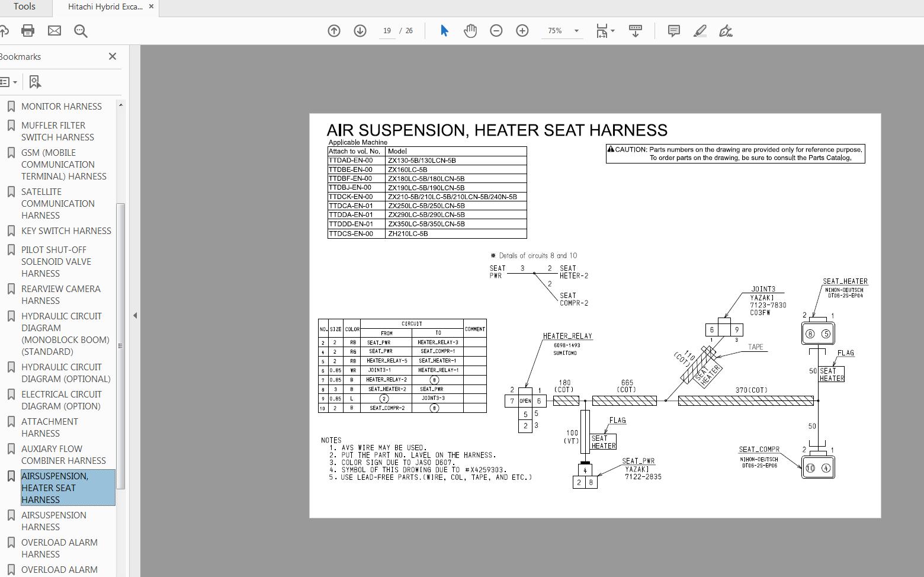Add a sticky note comment

point(673,30)
